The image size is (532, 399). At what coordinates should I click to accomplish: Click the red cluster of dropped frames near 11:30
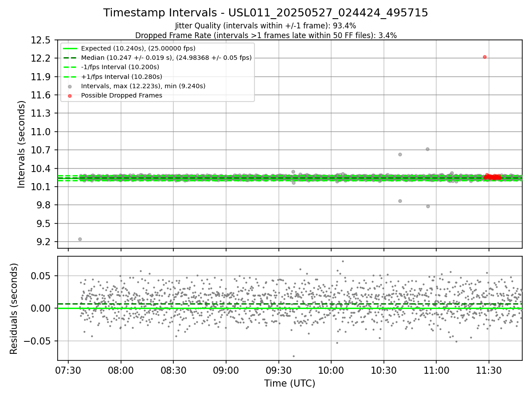click(x=492, y=177)
